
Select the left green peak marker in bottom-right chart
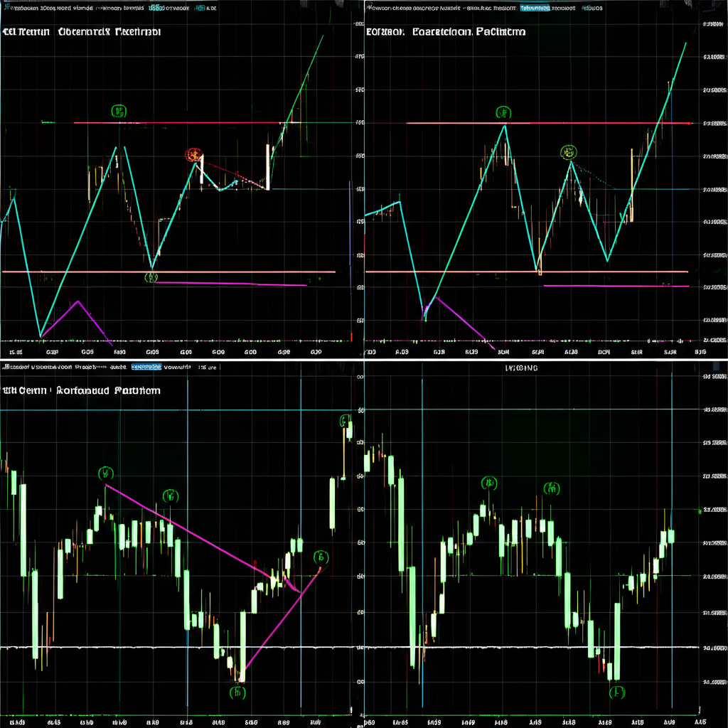488,484
